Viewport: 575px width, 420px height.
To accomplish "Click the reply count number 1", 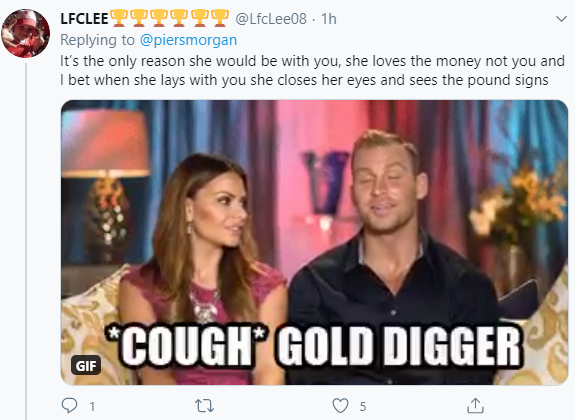I will click(92, 406).
